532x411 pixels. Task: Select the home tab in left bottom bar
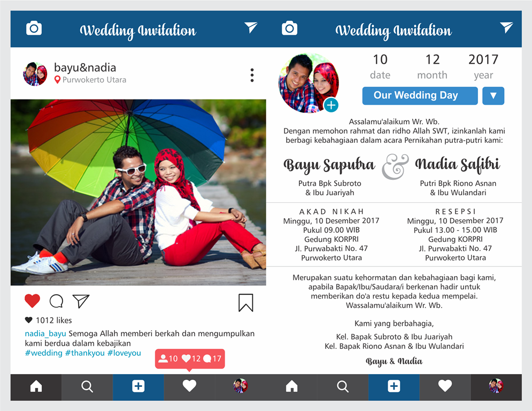point(36,386)
